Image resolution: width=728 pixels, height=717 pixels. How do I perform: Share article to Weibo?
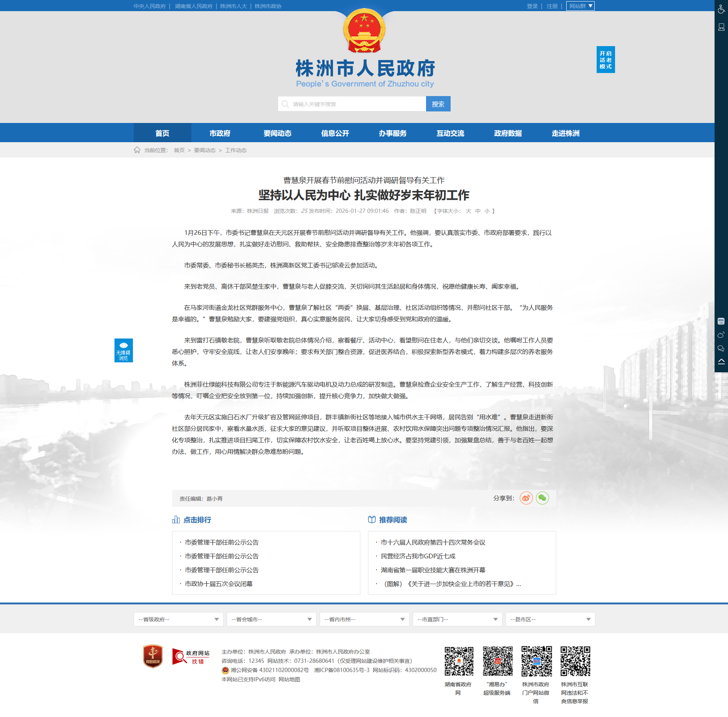point(526,498)
